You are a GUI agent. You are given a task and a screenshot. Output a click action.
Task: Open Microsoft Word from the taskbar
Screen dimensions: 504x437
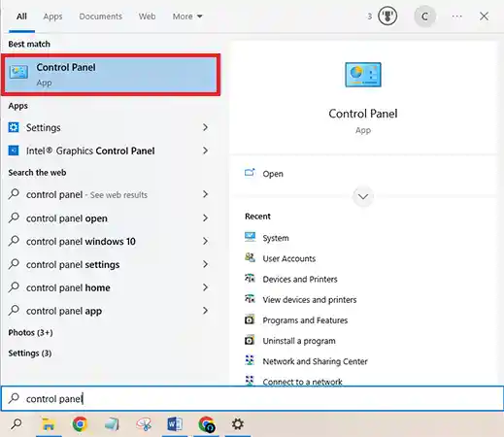(x=175, y=424)
